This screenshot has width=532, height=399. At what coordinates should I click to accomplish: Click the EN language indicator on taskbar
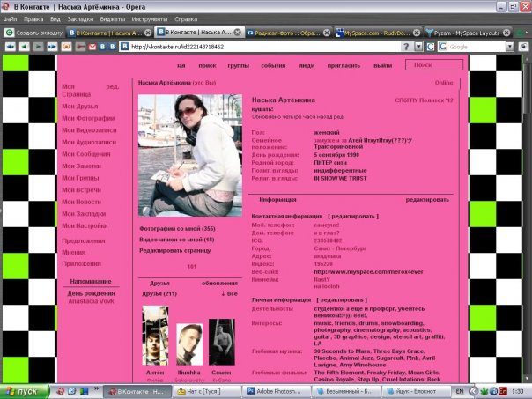coord(460,391)
